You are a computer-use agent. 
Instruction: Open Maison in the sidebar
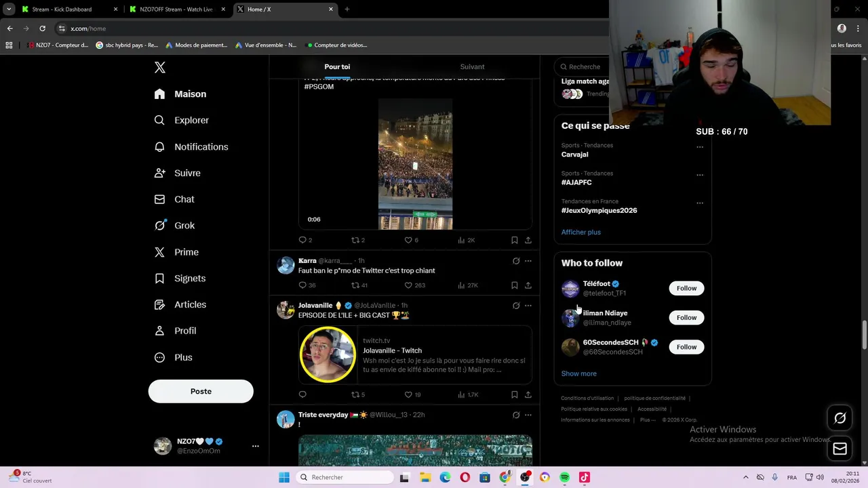(x=180, y=94)
